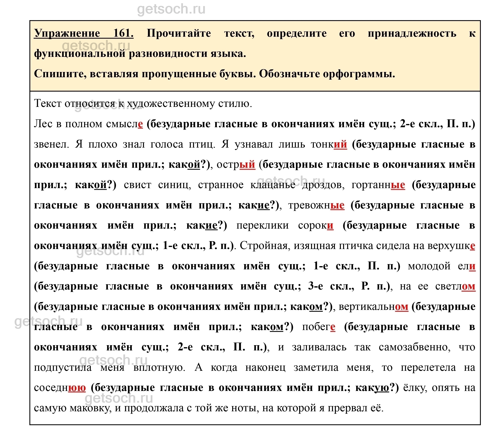Screen dimensions: 501x448
Task: Click the red ending 'ые' in 'гортанные'
Action: (x=398, y=185)
